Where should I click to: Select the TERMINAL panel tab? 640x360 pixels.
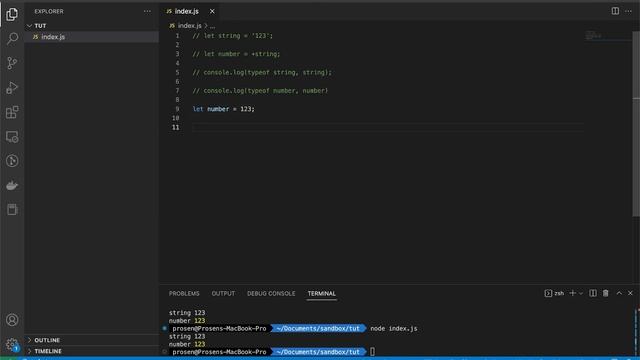point(322,293)
